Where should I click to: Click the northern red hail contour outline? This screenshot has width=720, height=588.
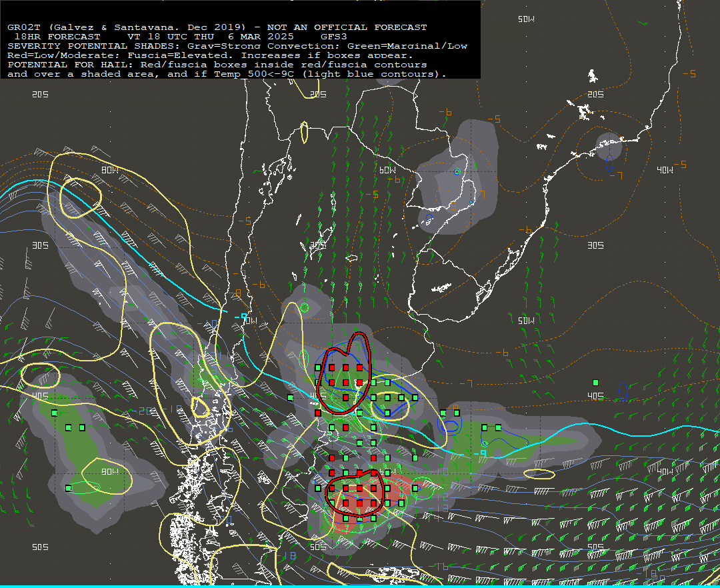point(345,373)
